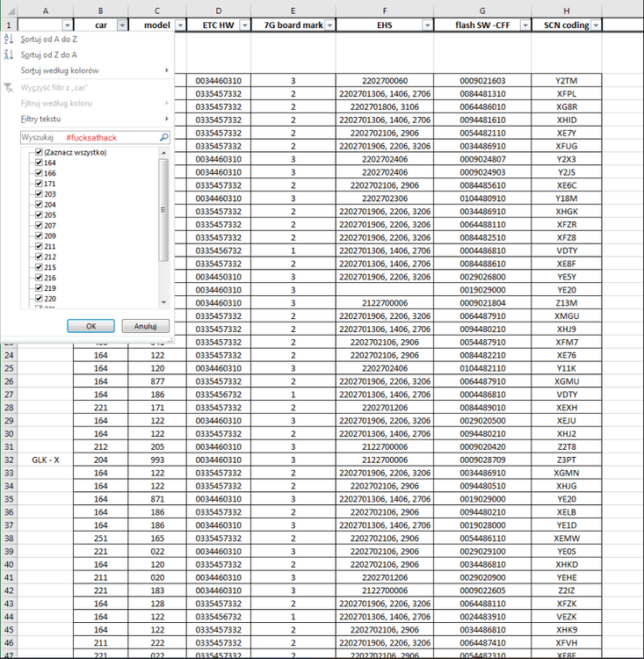Uncheck the 164 filter checkbox
Viewport: 644px width, 659px height.
click(39, 163)
